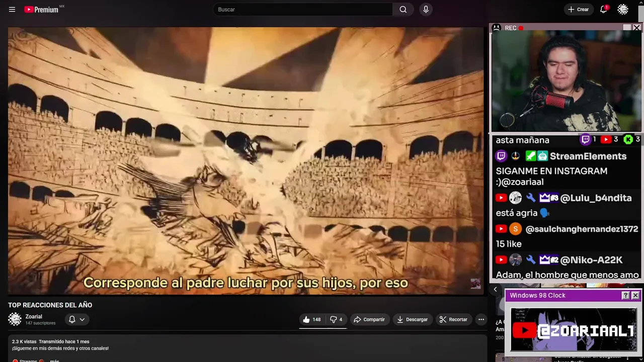Screen dimensions: 644x362
Task: Click the 'está agria' chat message
Action: (523, 213)
